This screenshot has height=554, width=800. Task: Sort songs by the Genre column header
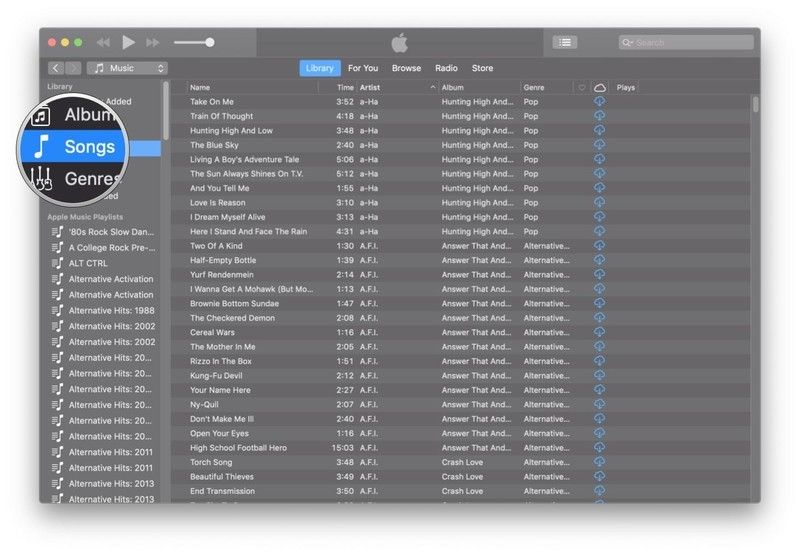point(546,88)
